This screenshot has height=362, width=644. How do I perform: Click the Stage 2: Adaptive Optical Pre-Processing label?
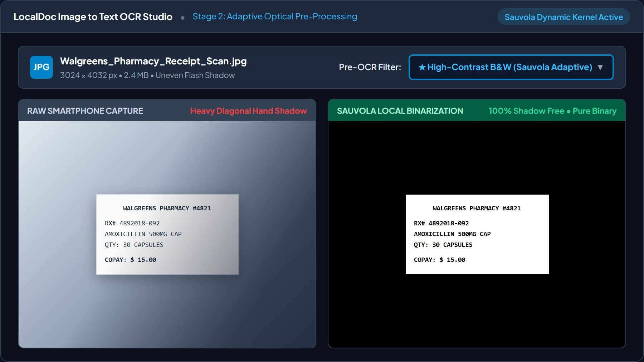click(275, 16)
